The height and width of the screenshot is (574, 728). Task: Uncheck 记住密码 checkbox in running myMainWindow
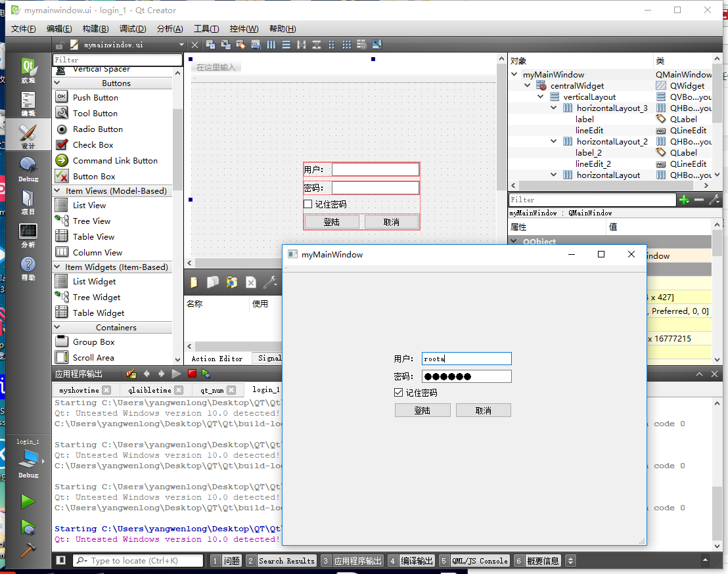coord(398,393)
